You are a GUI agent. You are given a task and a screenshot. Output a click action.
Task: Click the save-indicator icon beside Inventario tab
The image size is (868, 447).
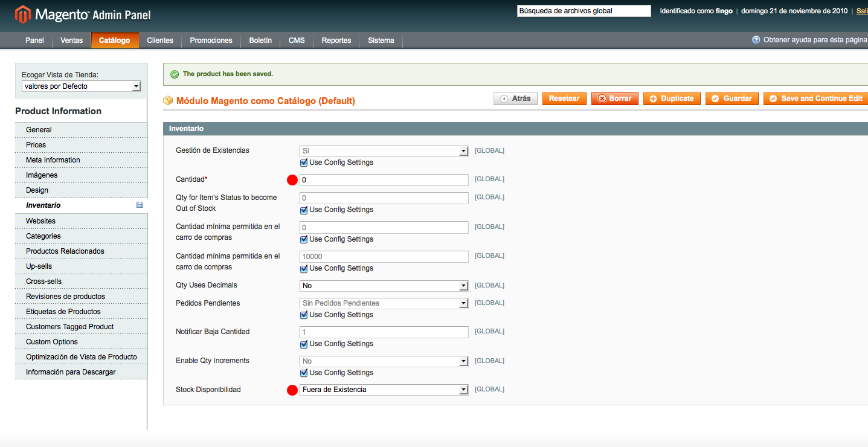pyautogui.click(x=140, y=205)
